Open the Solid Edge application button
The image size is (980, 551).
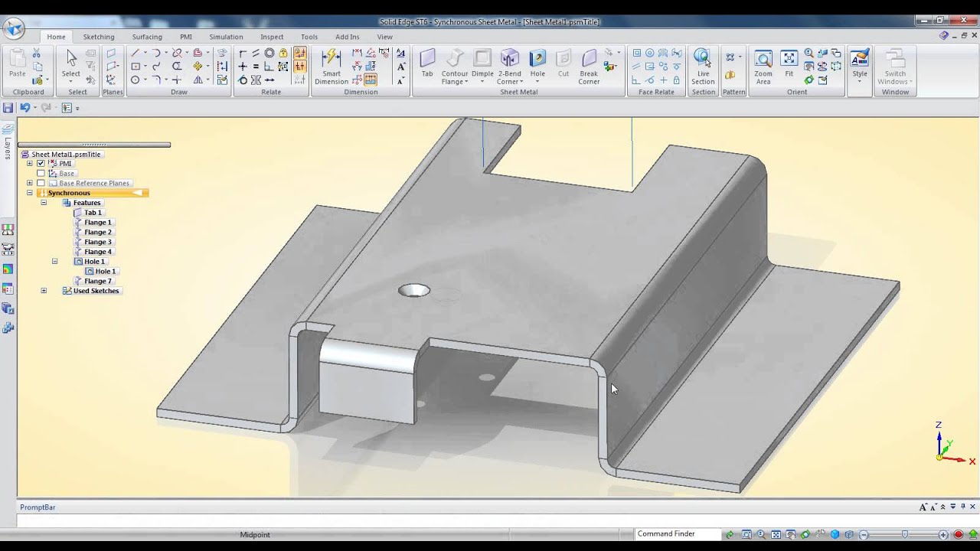pos(14,29)
